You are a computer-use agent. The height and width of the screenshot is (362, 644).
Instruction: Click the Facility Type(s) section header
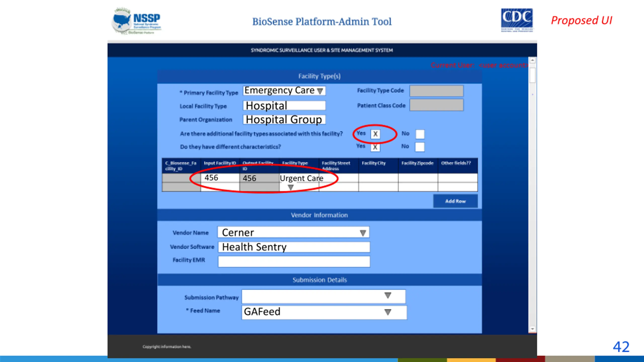[x=319, y=76]
